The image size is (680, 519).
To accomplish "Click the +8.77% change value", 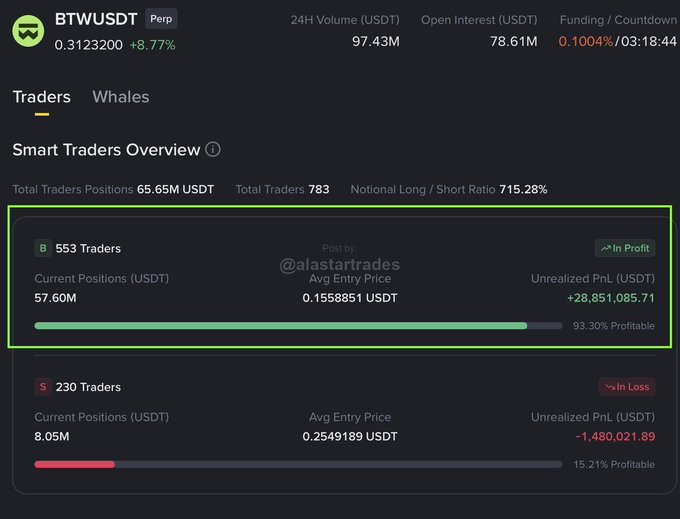I will [x=153, y=45].
